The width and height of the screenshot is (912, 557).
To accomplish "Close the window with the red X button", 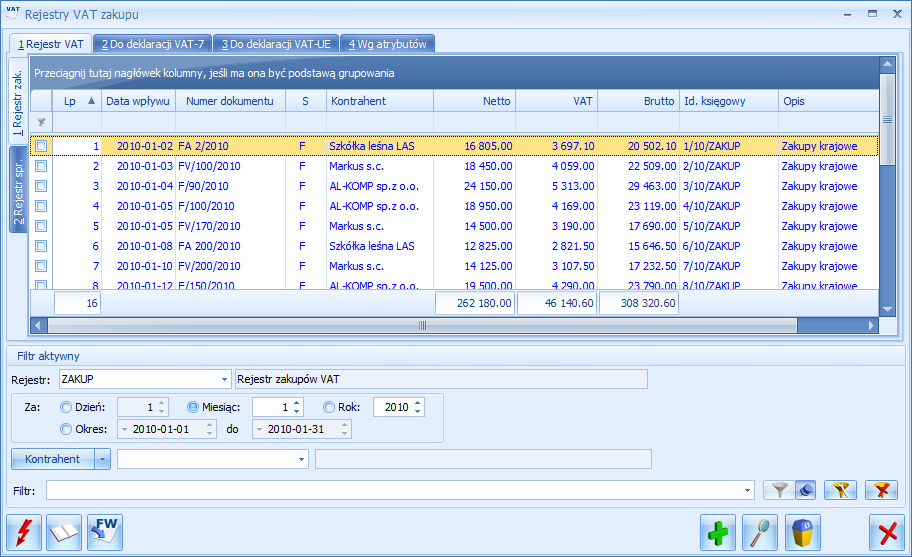I will pyautogui.click(x=887, y=532).
